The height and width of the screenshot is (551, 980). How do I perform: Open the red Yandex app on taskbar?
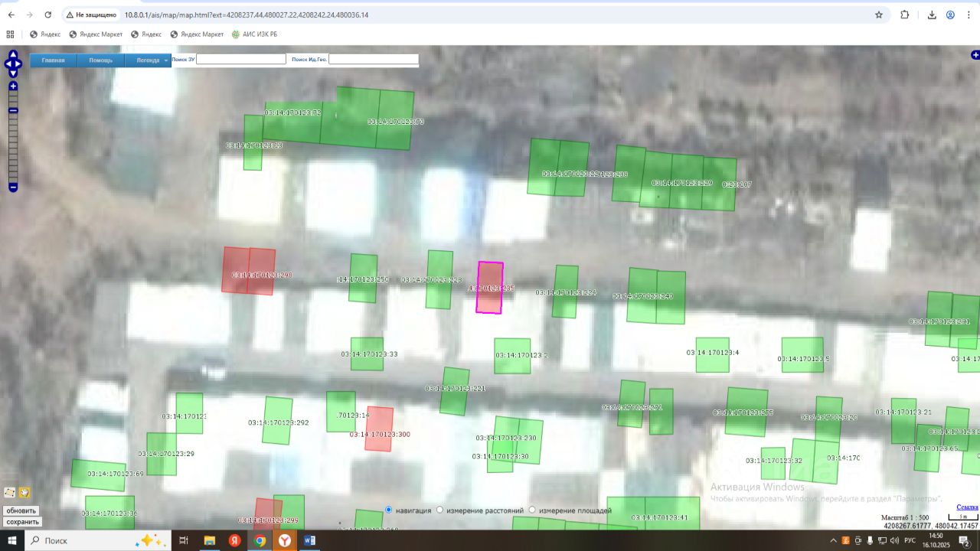(x=234, y=540)
